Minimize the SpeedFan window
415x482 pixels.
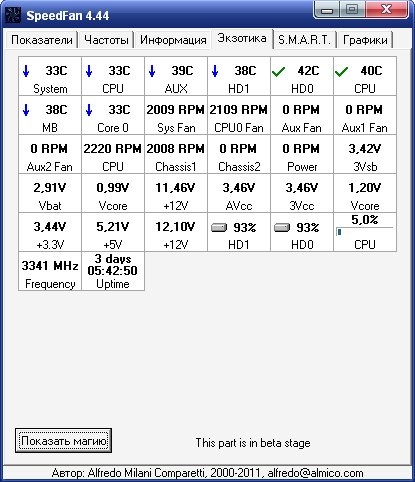point(327,10)
